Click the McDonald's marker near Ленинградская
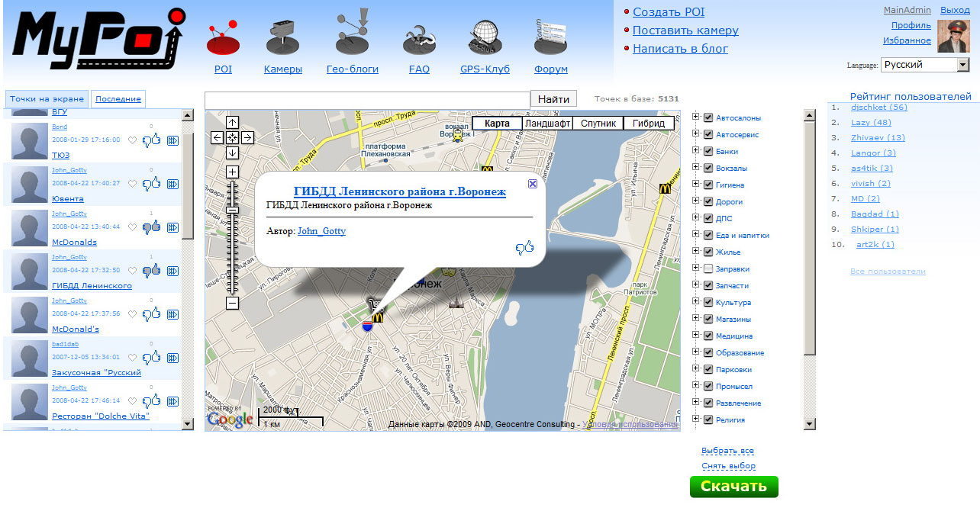Viewport: 980px width, 511px height. coord(665,188)
